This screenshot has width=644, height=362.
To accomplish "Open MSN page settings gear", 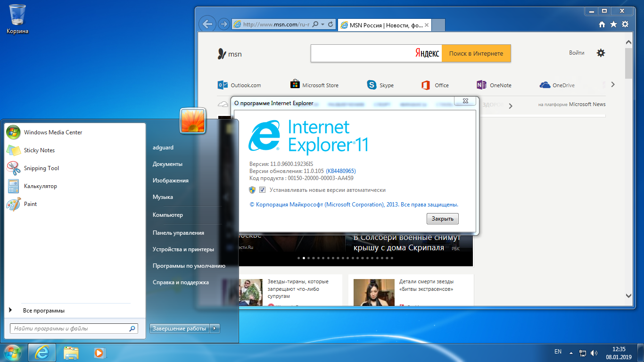I will pyautogui.click(x=601, y=53).
